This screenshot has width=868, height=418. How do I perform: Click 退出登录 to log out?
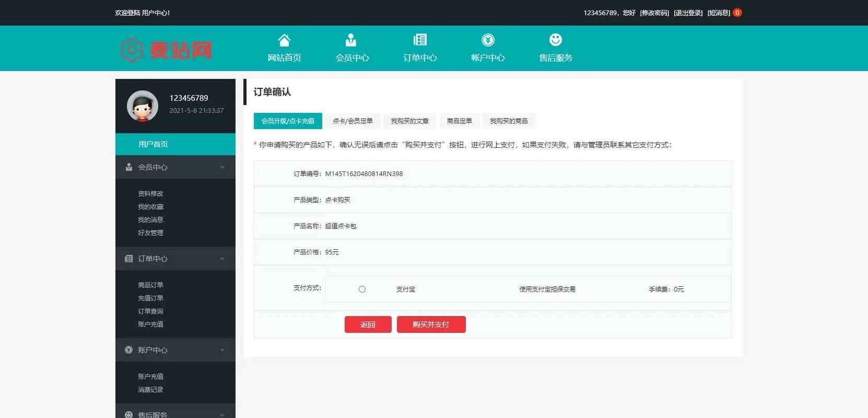click(688, 13)
